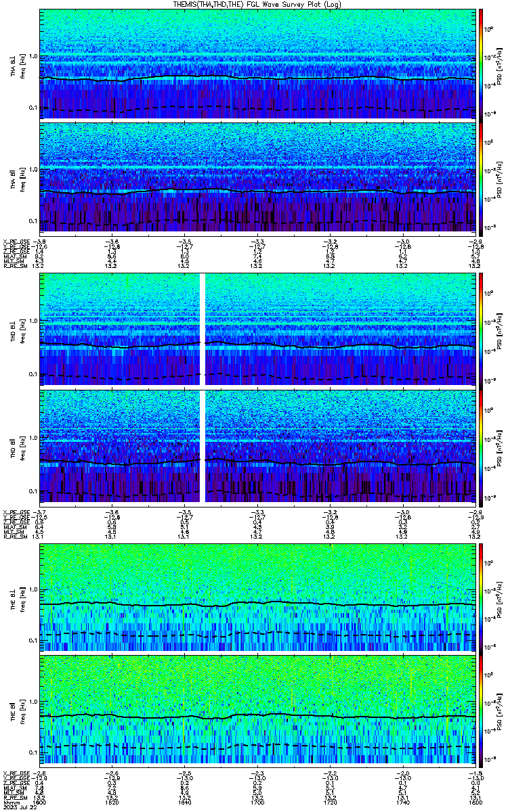This screenshot has height=812, width=508.
Task: Click the PSD colorbar beside THE B∥ panel
Action: (482, 710)
